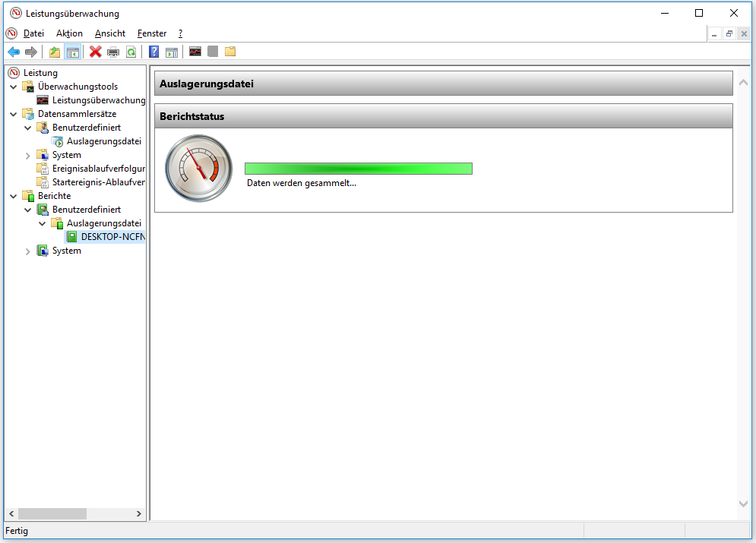Open the Ansicht menu
The height and width of the screenshot is (543, 756).
click(110, 33)
